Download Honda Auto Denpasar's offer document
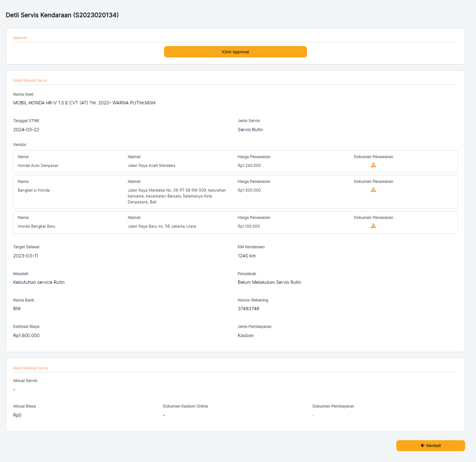 tap(373, 165)
